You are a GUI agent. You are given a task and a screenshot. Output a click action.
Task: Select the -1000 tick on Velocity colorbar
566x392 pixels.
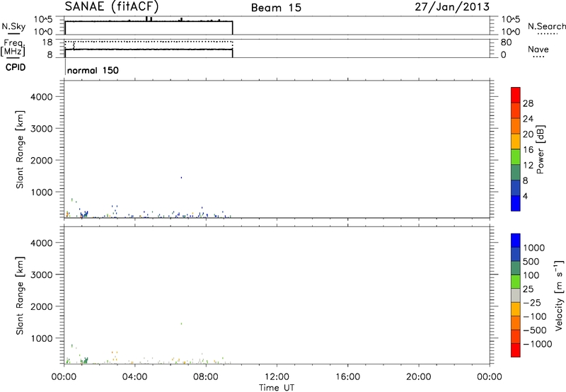pos(538,344)
